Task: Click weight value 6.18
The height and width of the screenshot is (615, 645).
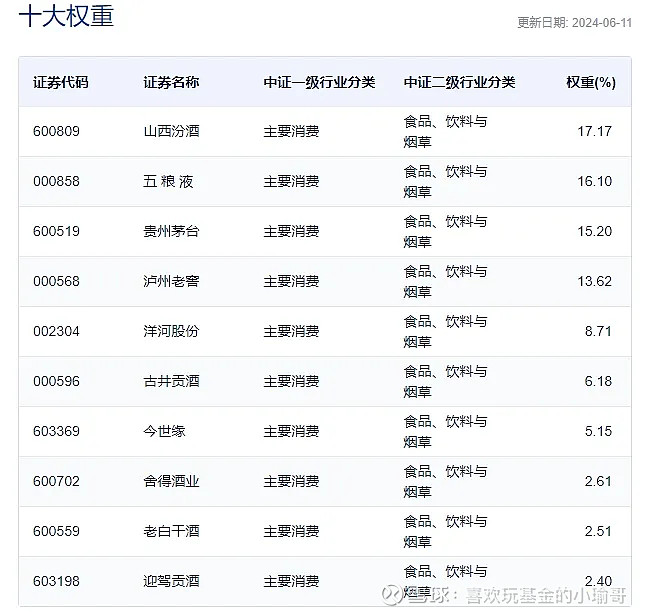Action: point(598,381)
